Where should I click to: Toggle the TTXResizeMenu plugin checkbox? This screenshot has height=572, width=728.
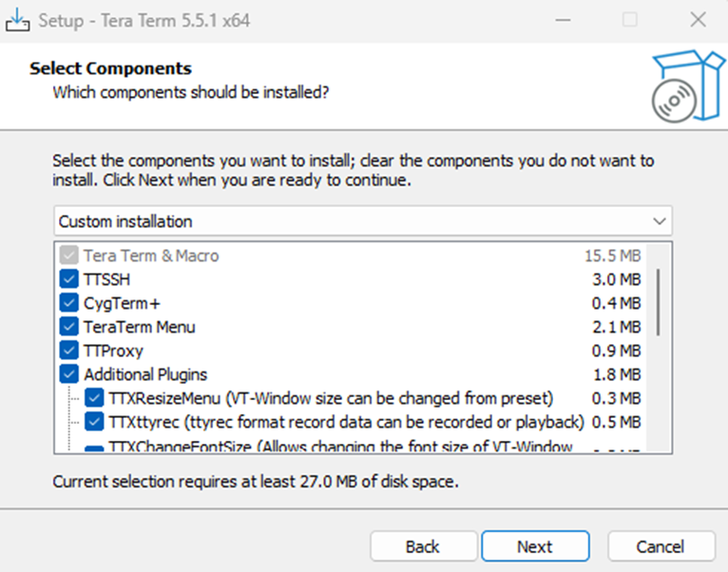94,397
